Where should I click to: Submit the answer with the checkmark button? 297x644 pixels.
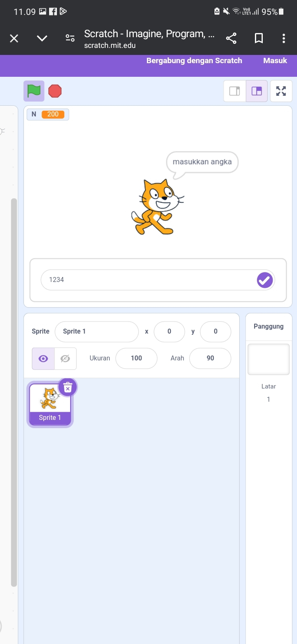(265, 280)
